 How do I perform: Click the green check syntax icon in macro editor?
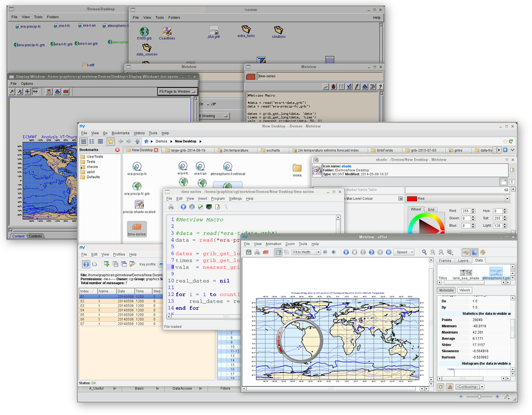click(x=200, y=207)
